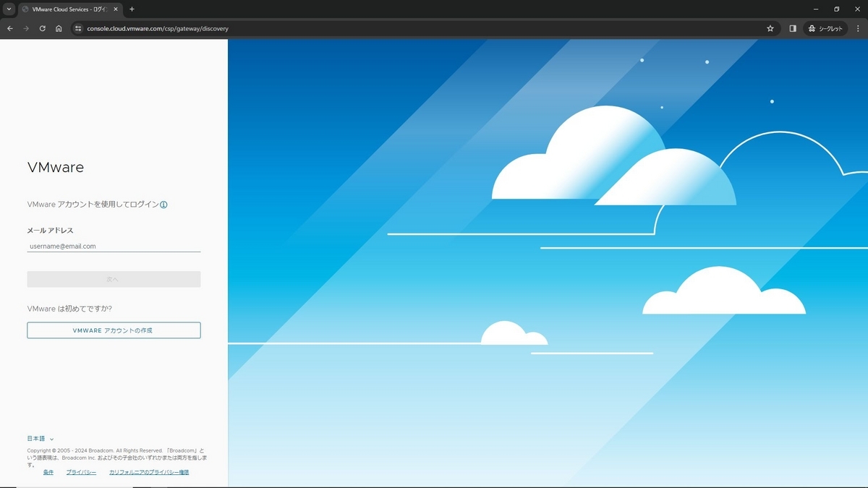Open the プライバシー link
Viewport: 868px width, 488px height.
coord(81,472)
